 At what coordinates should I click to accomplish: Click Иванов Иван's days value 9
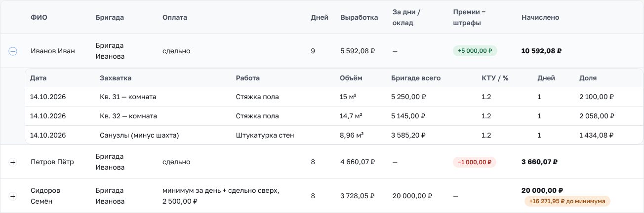(313, 51)
